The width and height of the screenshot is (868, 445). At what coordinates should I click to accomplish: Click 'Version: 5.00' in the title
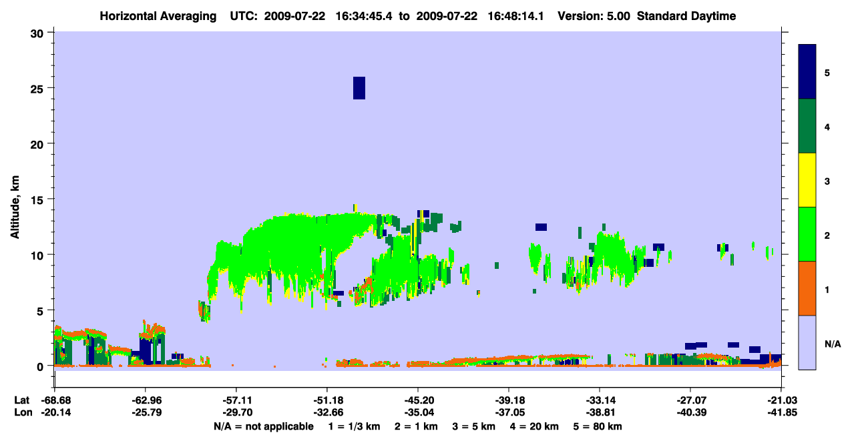595,16
